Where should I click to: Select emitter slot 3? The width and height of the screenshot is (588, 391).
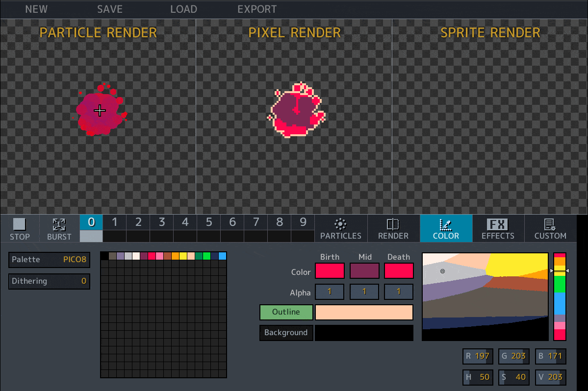[161, 222]
